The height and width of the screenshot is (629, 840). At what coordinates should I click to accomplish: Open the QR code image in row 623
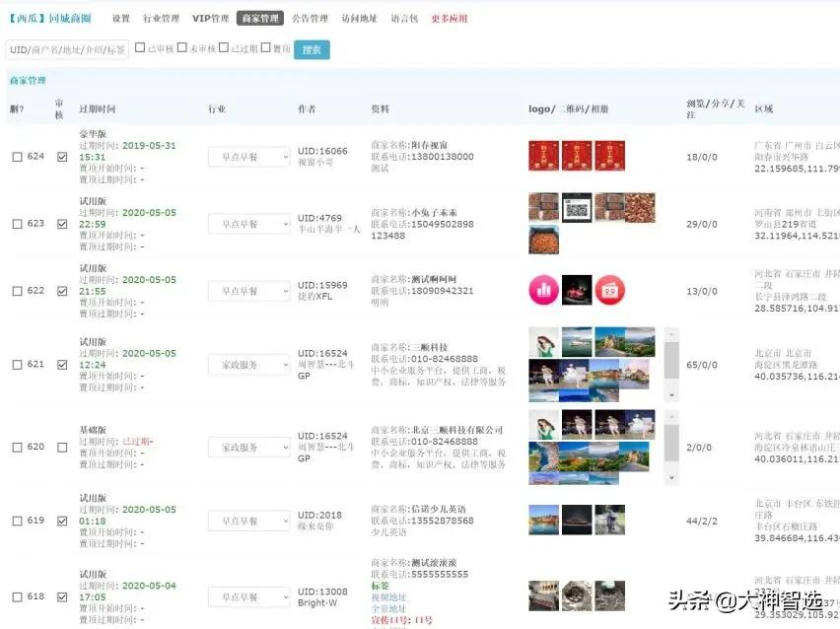577,206
